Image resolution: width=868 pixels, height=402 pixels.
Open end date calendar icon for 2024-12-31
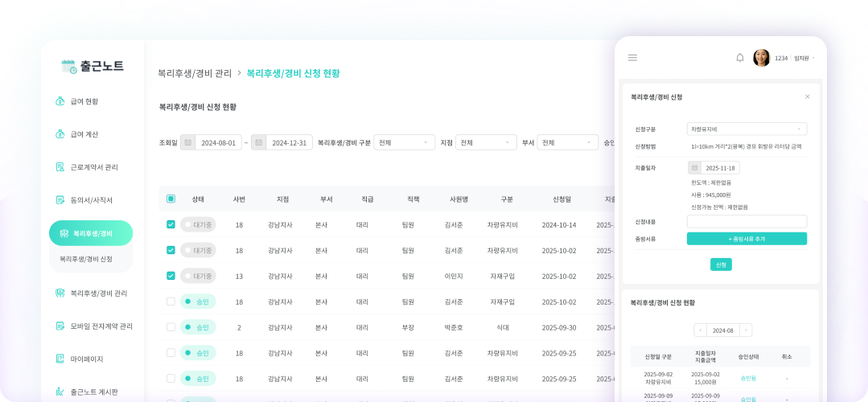point(258,142)
